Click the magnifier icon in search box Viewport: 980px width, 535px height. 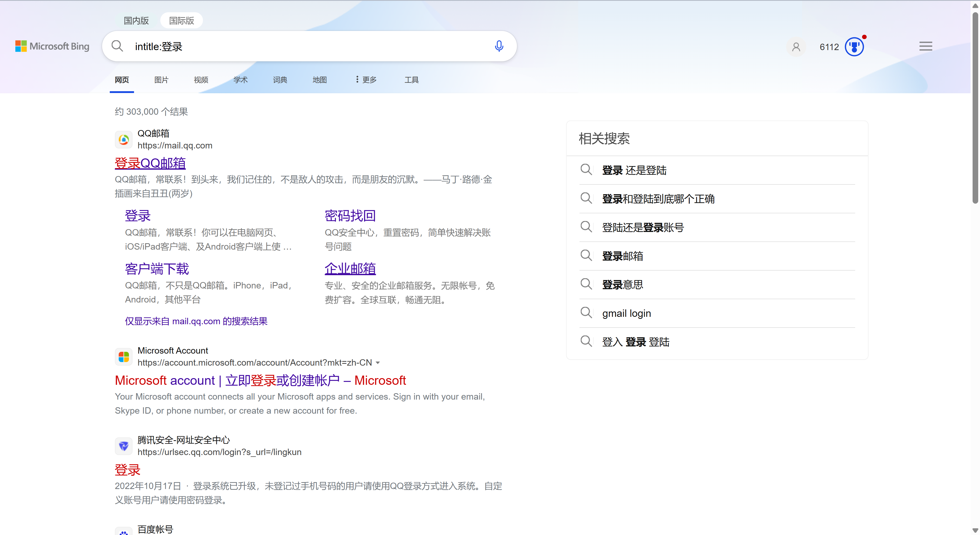(x=117, y=46)
